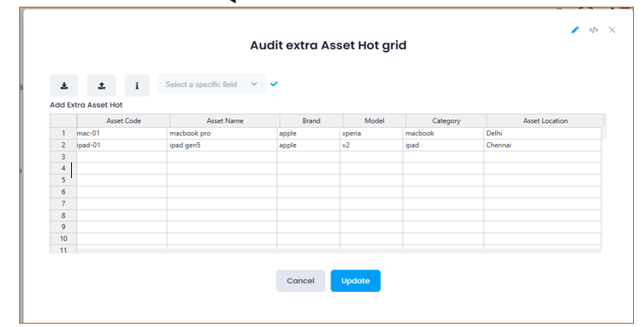Open the code view icon
This screenshot has width=644, height=327.
click(594, 29)
